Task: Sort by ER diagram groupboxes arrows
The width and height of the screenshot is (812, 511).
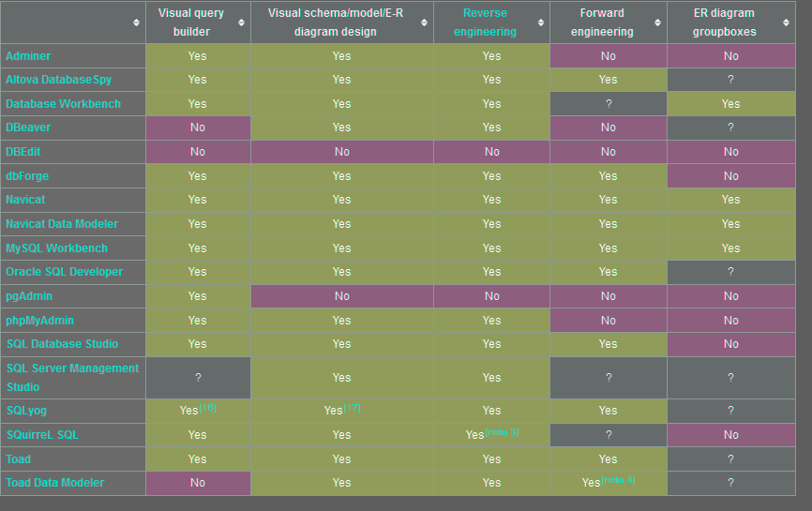Action: click(x=786, y=23)
